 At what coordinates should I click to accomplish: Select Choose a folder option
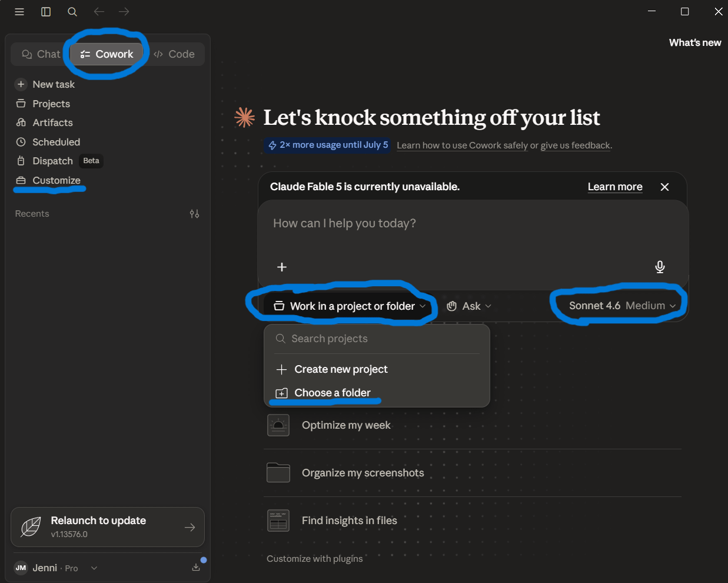(x=377, y=393)
